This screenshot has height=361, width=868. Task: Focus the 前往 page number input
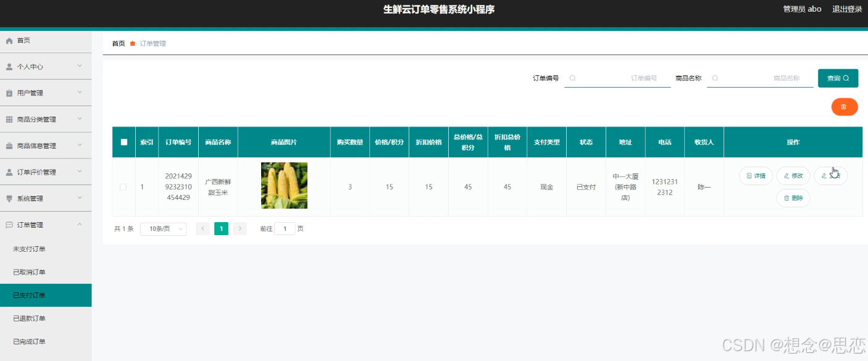tap(285, 229)
